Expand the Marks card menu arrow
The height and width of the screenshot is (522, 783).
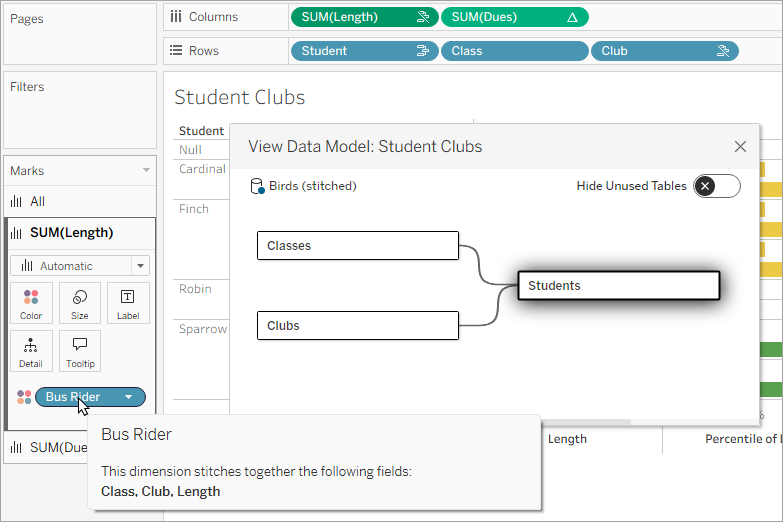[146, 171]
